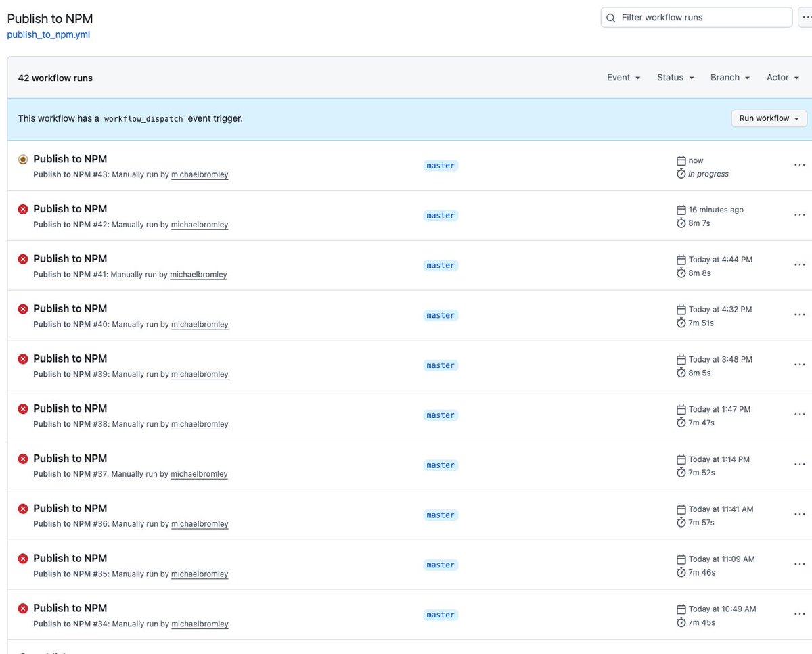Click the master branch label on run #42
This screenshot has height=654, width=812.
click(441, 216)
